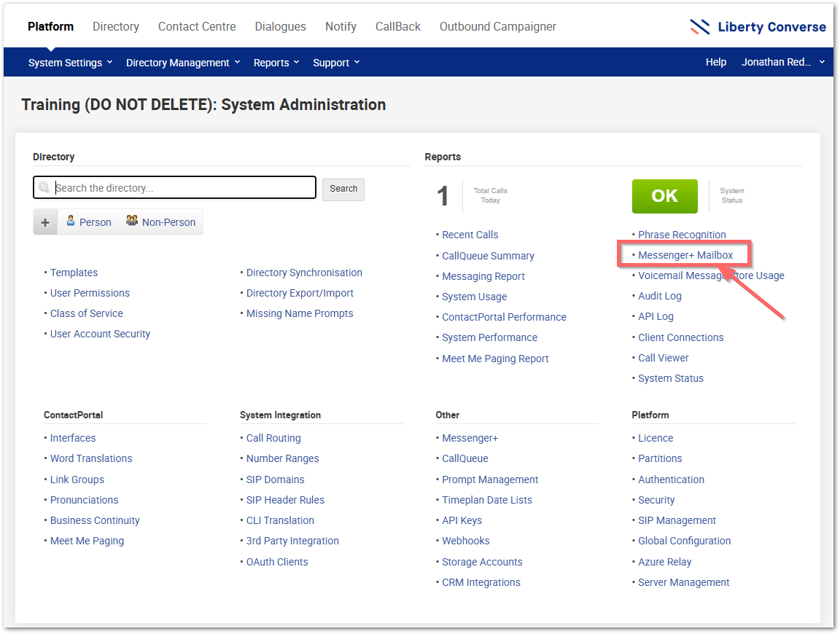Expand the System Settings dropdown
Image resolution: width=840 pixels, height=634 pixels.
tap(70, 63)
